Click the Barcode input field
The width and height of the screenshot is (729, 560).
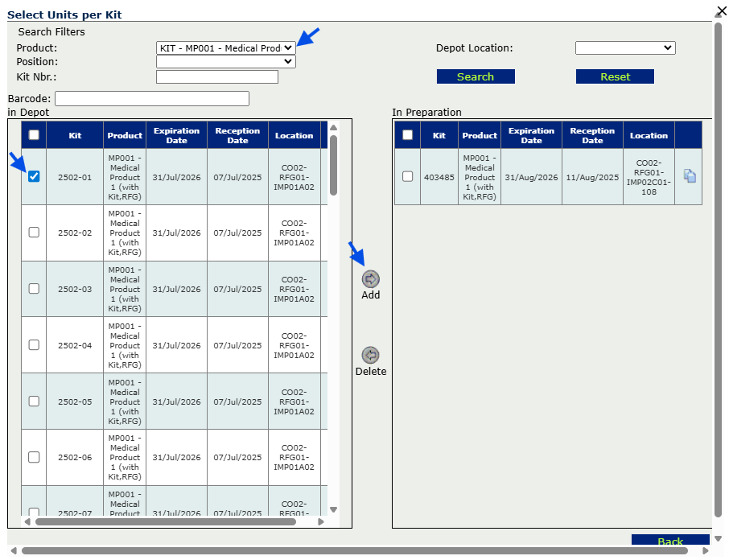(x=151, y=99)
